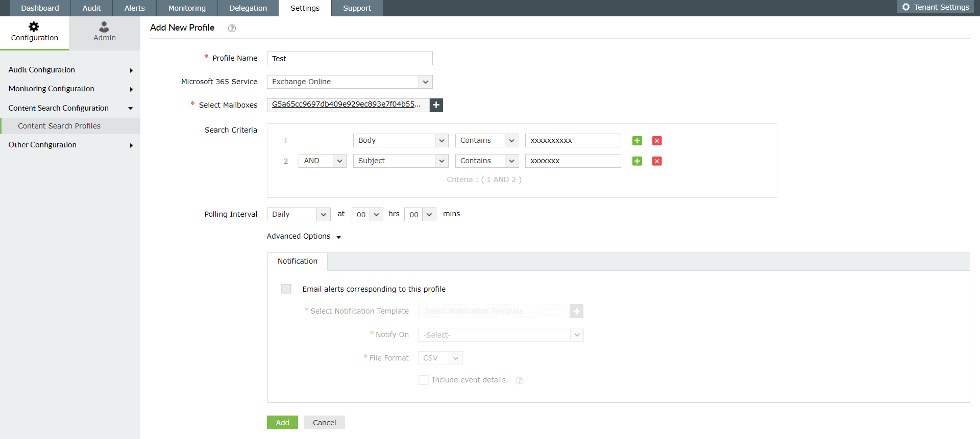Image resolution: width=980 pixels, height=439 pixels.
Task: Expand Other Configuration menu
Action: (70, 145)
